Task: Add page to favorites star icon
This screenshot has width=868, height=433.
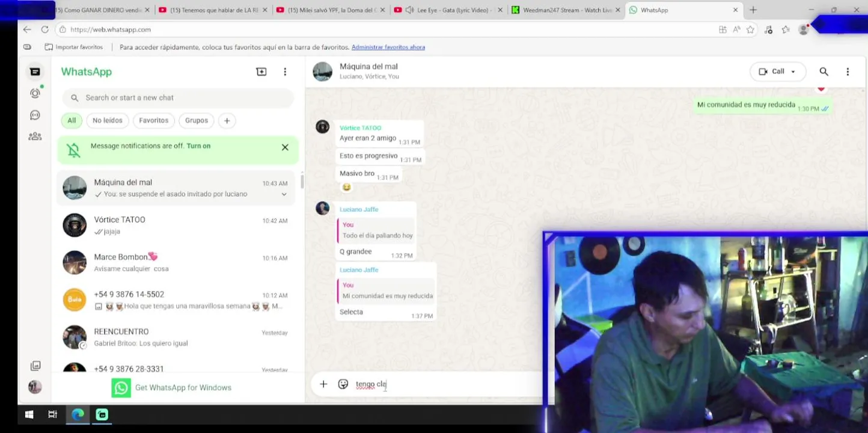Action: pyautogui.click(x=750, y=29)
